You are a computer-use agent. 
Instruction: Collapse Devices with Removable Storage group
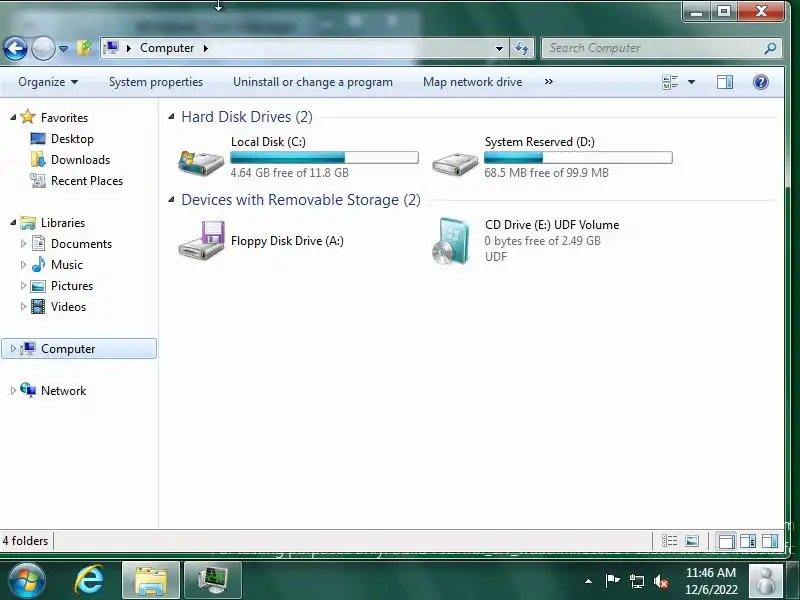tap(171, 200)
